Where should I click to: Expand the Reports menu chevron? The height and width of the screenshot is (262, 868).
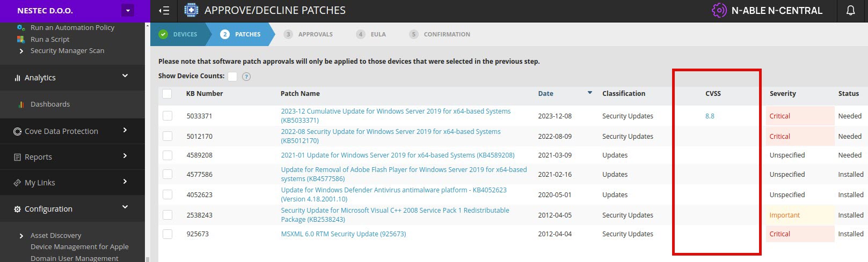125,156
